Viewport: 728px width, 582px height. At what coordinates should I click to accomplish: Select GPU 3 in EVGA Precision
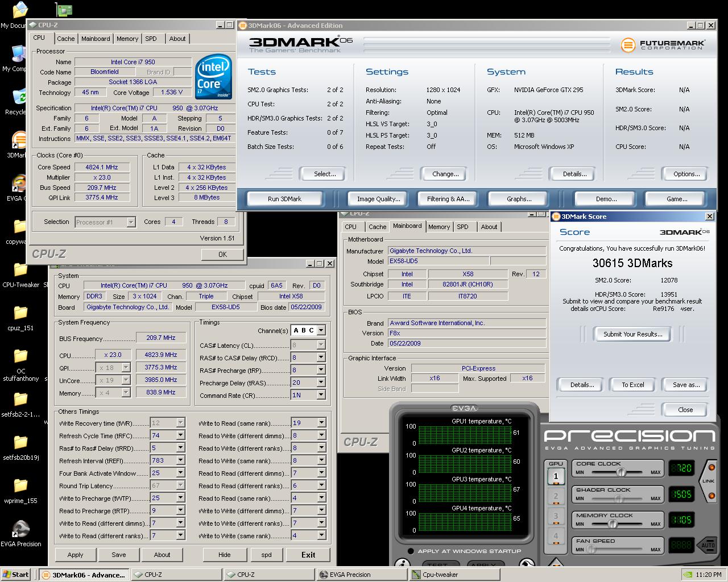(556, 516)
